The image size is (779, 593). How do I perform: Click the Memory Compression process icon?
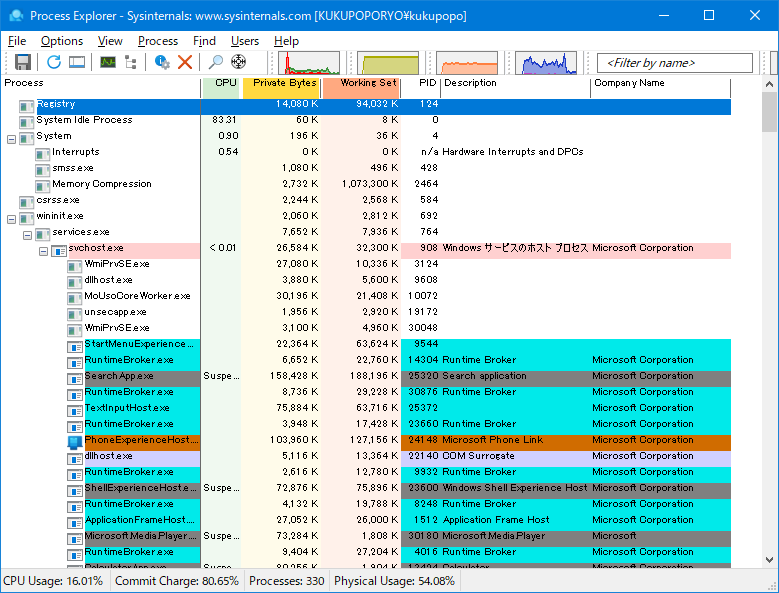pos(42,186)
